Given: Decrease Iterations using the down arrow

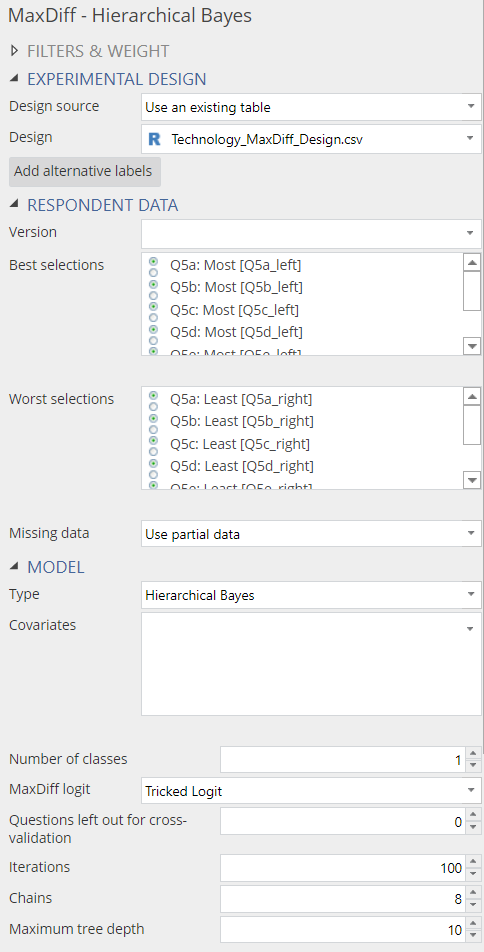Looking at the screenshot, I should click(473, 874).
